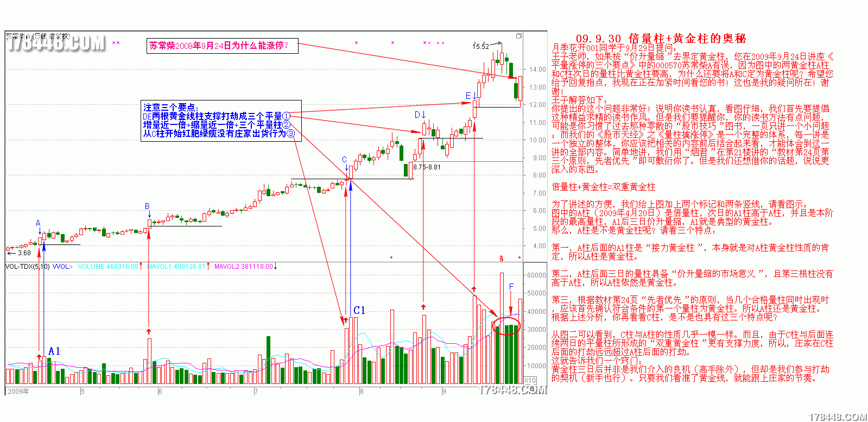Screen dimensions: 868x422
Task: Click the red $ marker above the volume panel
Action: click(502, 258)
